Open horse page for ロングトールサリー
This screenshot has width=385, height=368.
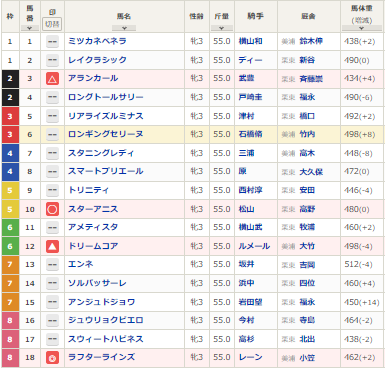tap(106, 97)
